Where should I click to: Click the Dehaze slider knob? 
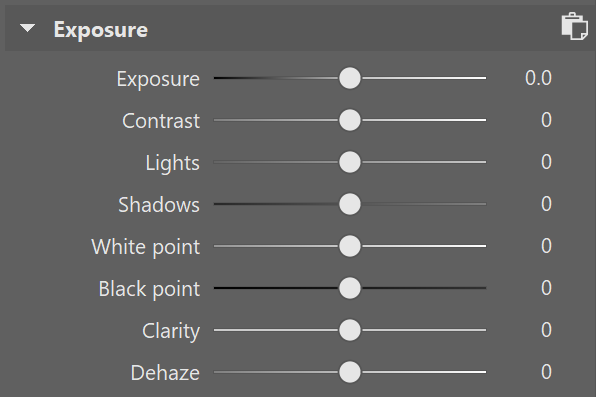click(350, 372)
